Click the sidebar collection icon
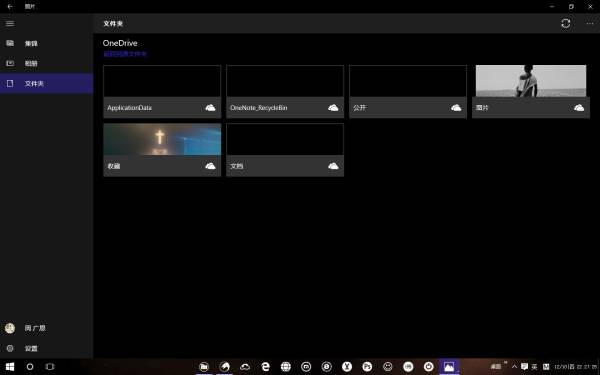 (10, 43)
